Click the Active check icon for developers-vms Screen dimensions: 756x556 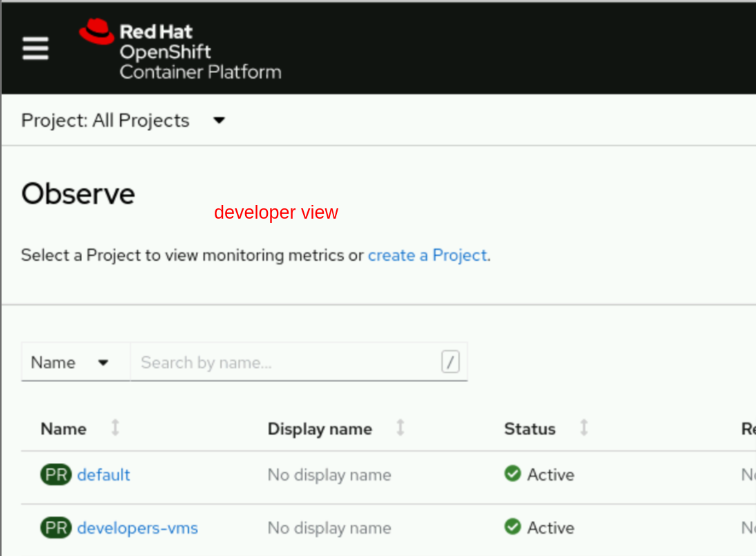[512, 527]
